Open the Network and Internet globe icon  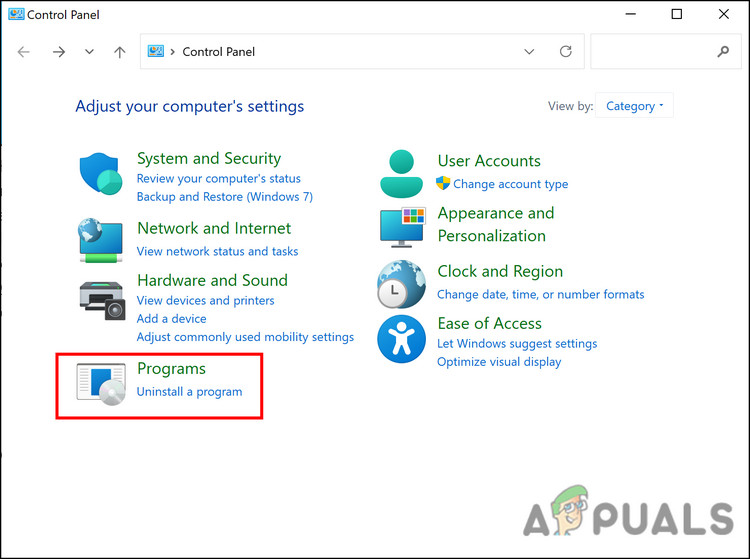point(101,239)
